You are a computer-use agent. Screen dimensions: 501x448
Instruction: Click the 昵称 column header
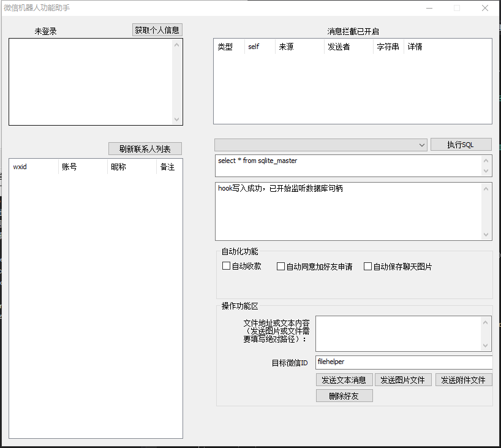132,167
